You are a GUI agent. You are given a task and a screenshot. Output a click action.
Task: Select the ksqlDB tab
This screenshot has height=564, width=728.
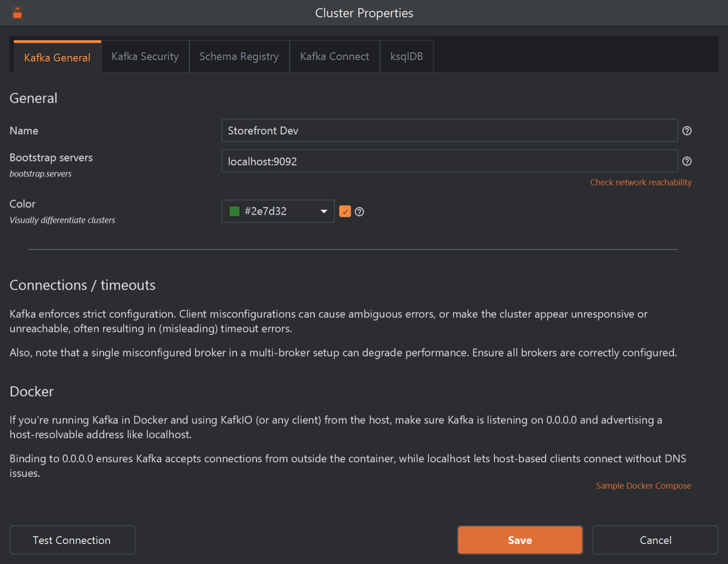pos(407,56)
